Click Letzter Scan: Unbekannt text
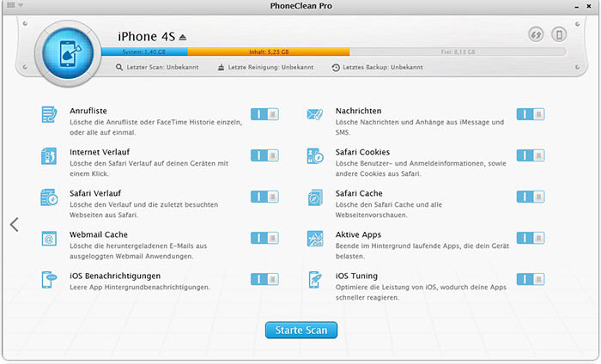Image resolution: width=601 pixels, height=364 pixels. [x=162, y=67]
